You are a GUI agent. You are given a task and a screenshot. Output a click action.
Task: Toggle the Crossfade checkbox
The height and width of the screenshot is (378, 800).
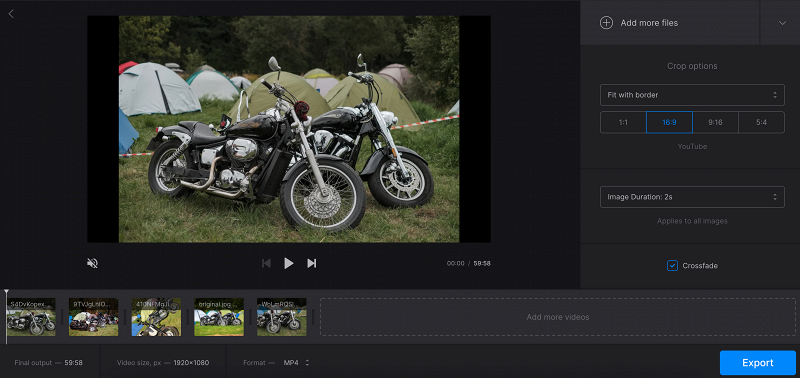click(x=672, y=265)
